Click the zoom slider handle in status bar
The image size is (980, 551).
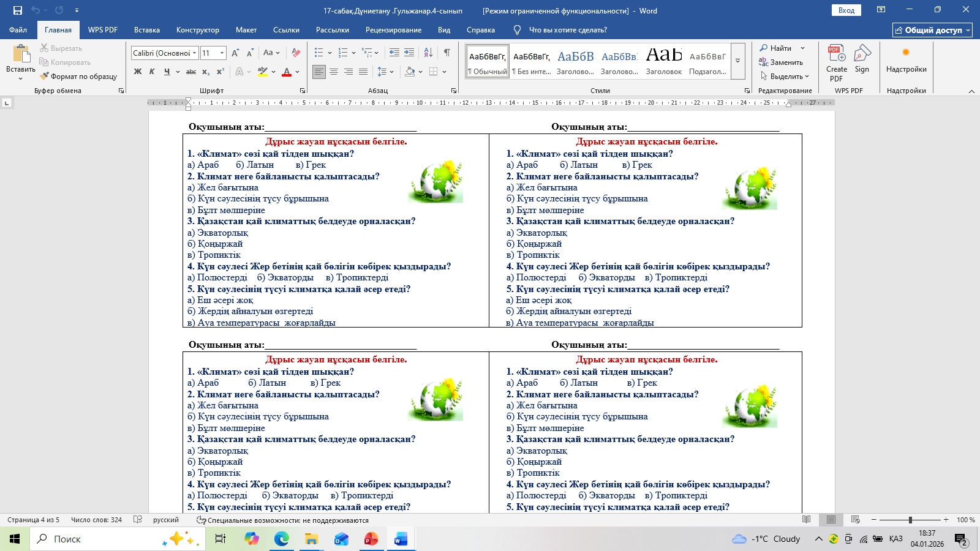910,520
